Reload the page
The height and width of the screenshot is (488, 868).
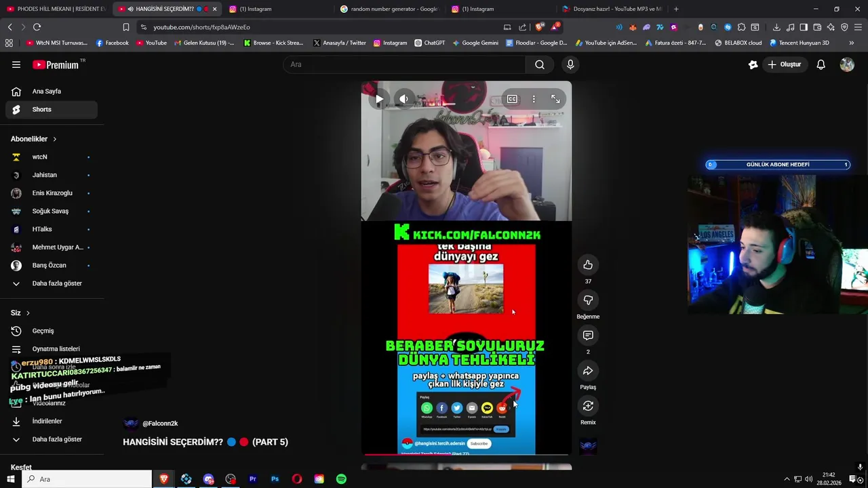[37, 27]
